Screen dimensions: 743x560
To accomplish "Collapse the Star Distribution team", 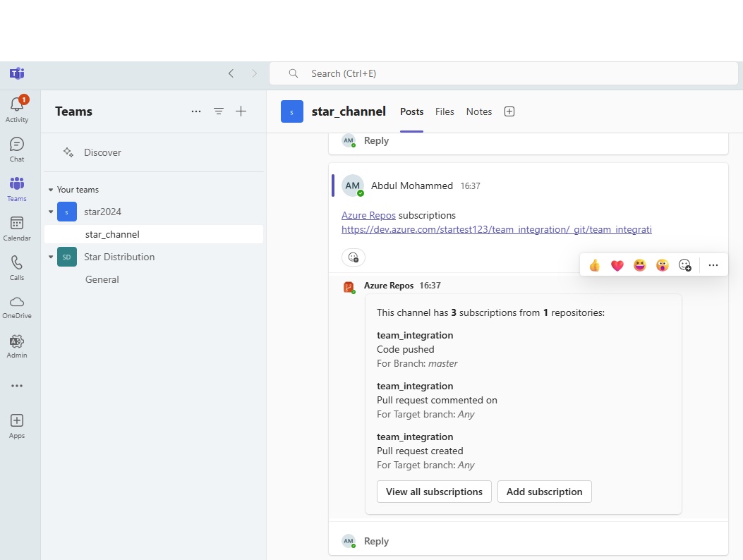I will (x=51, y=257).
